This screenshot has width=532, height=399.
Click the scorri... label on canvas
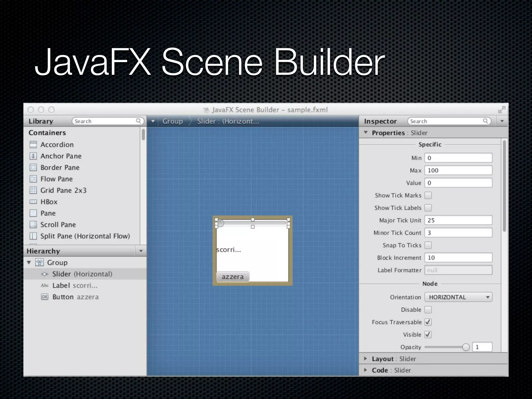tap(229, 250)
